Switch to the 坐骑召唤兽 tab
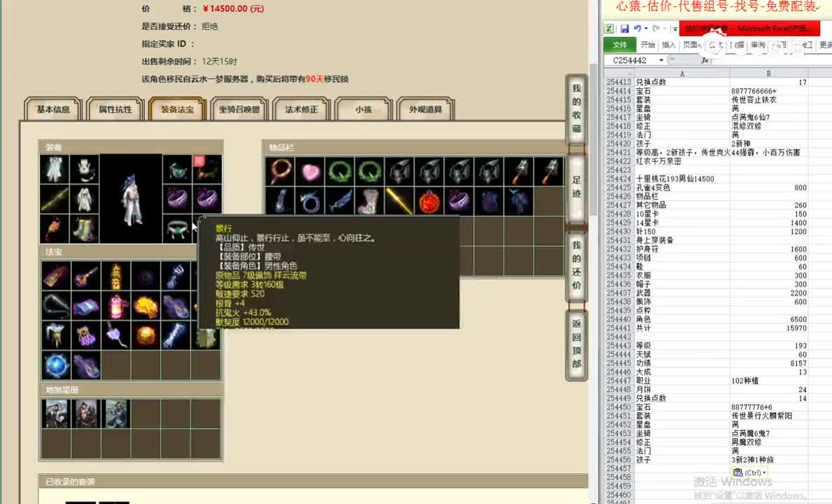The height and width of the screenshot is (504, 832). (240, 109)
